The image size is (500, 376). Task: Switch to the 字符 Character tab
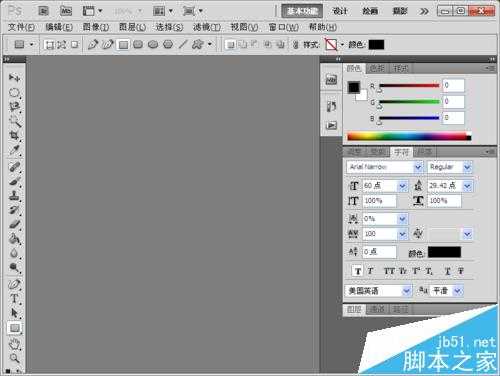tap(401, 152)
